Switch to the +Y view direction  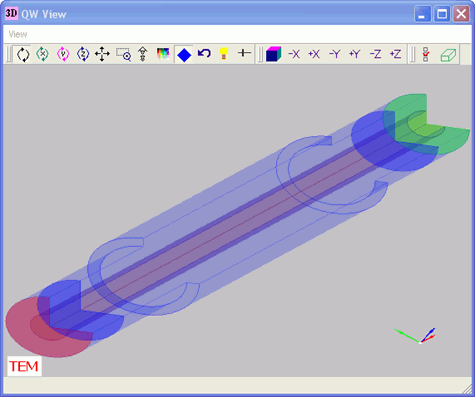pos(355,54)
